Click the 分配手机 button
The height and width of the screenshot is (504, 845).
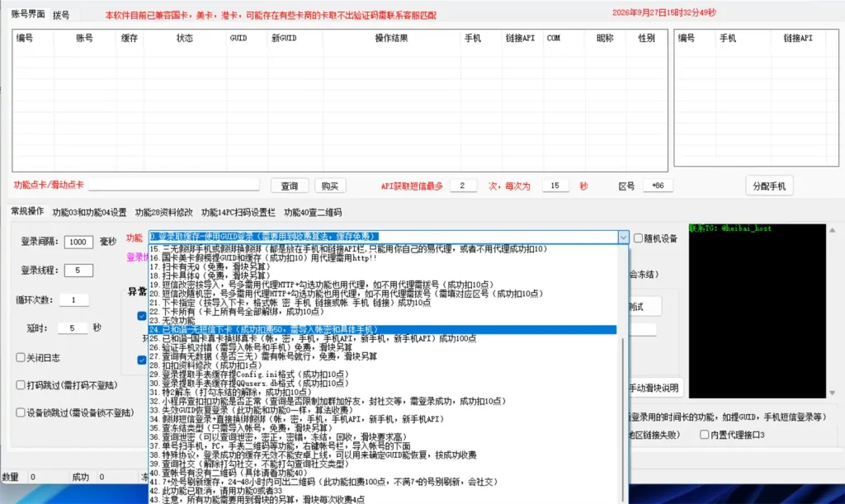[769, 186]
